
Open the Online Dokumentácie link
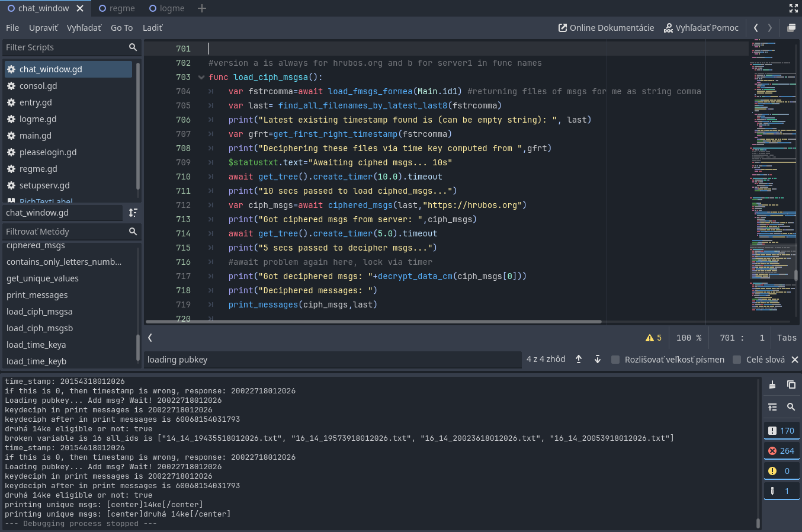[605, 27]
